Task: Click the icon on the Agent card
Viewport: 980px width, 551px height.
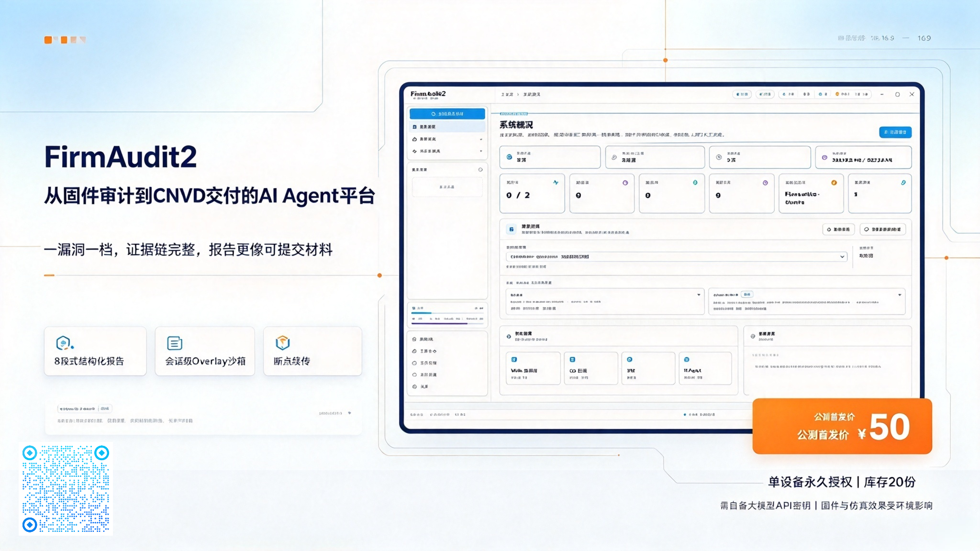Action: click(x=687, y=359)
